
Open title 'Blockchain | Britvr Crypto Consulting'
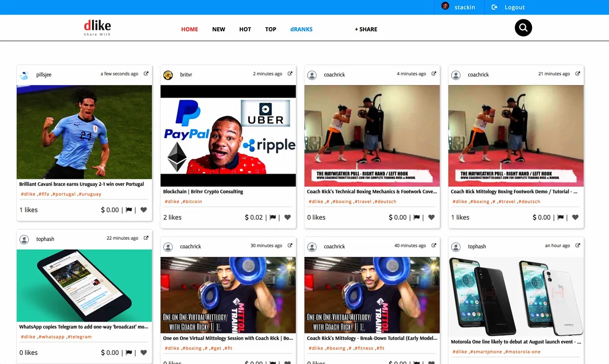(x=203, y=192)
